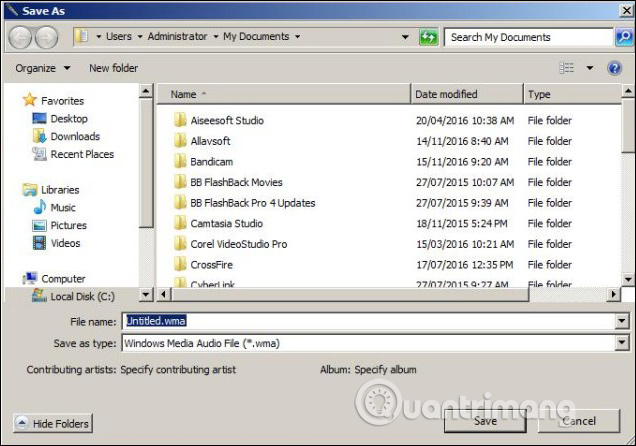This screenshot has height=446, width=636.
Task: Click the Hide Folders button
Action: click(x=53, y=423)
